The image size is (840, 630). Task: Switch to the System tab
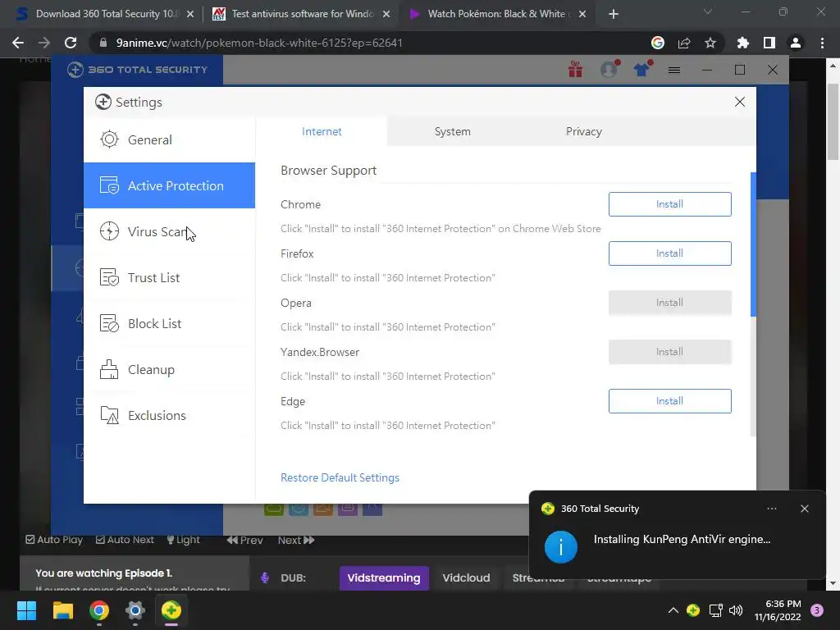(x=453, y=131)
